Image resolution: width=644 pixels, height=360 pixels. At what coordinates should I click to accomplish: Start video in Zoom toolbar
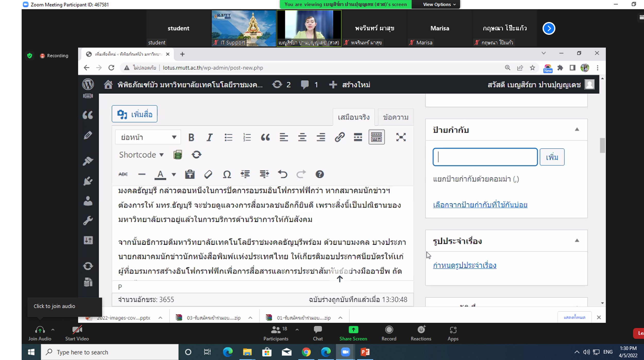(x=77, y=333)
